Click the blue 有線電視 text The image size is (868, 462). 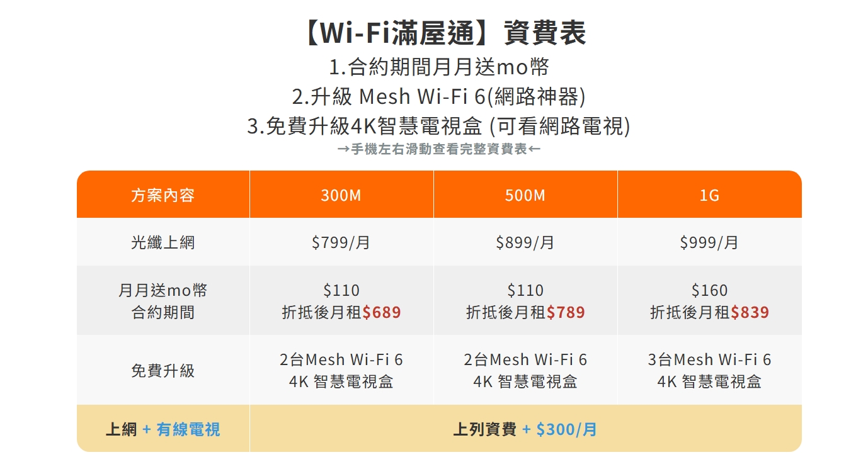tap(188, 429)
